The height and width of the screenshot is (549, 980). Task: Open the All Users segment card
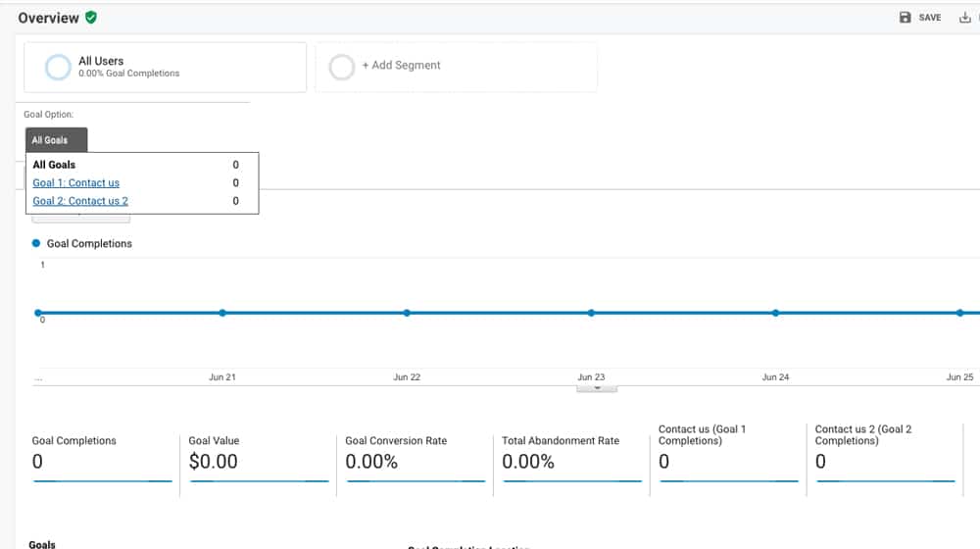pos(165,67)
